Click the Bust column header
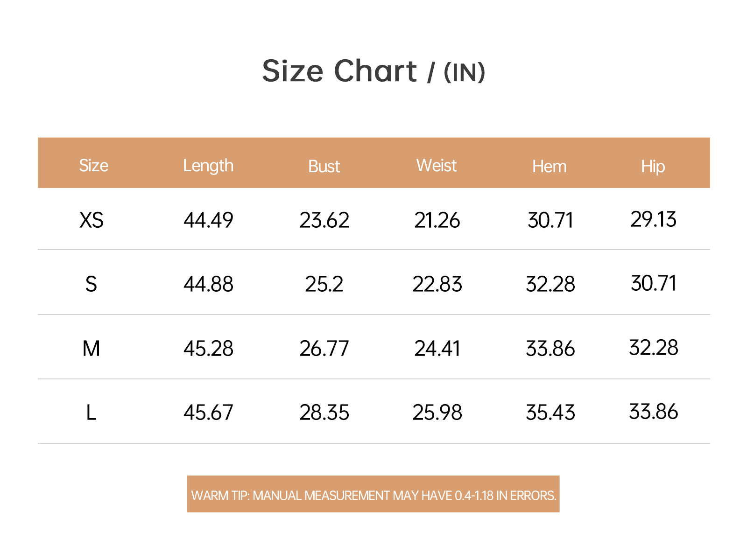This screenshot has width=747, height=560. (x=324, y=167)
